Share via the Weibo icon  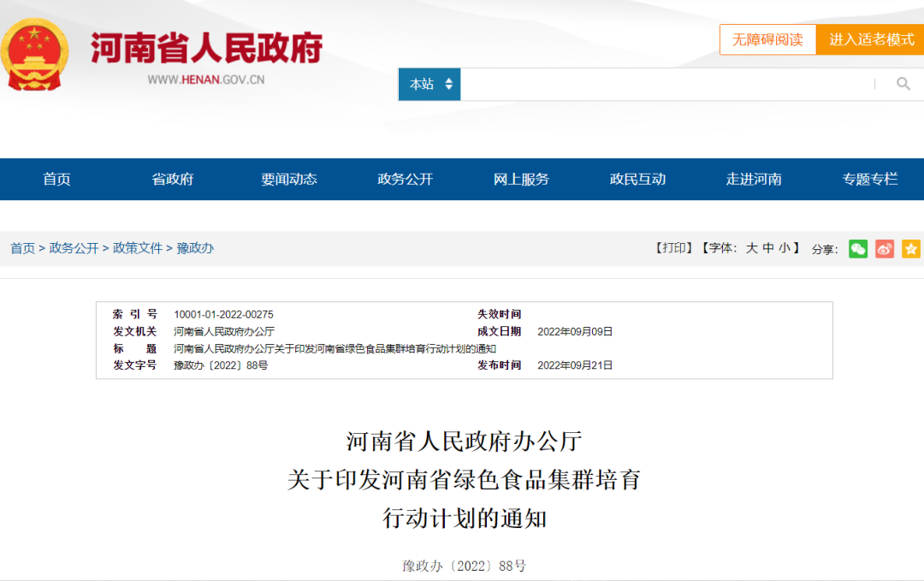point(885,249)
